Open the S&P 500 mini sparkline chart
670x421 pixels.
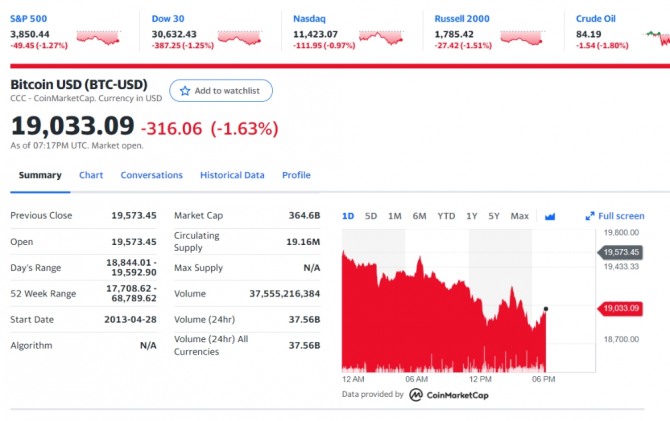(x=98, y=38)
